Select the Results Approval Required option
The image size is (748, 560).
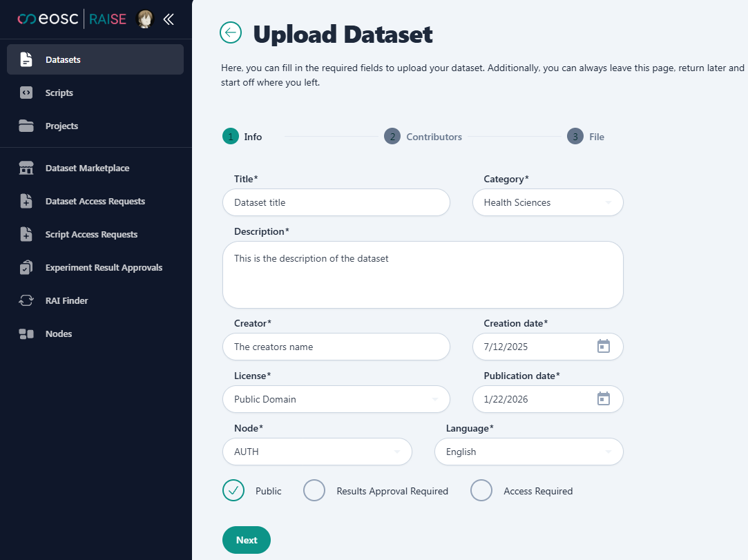click(314, 490)
